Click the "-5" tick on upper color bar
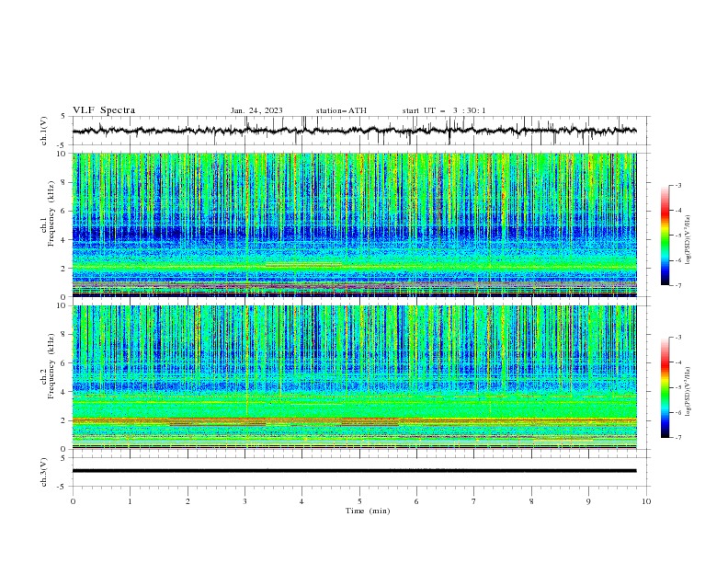The image size is (728, 563). pos(678,236)
